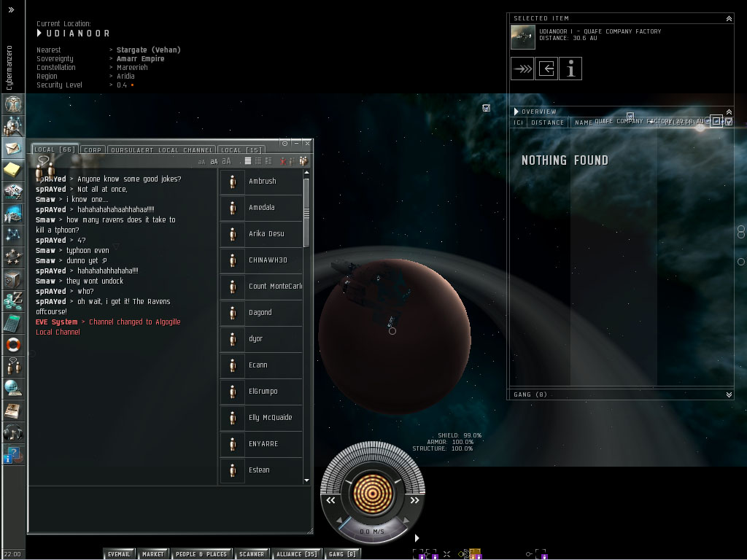Image resolution: width=747 pixels, height=560 pixels.
Task: Click the dock arrow button in Selected Item
Action: point(546,69)
